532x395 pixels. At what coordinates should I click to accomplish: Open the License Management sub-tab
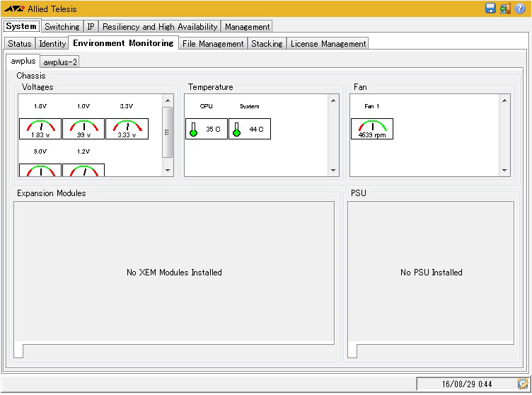[x=328, y=44]
